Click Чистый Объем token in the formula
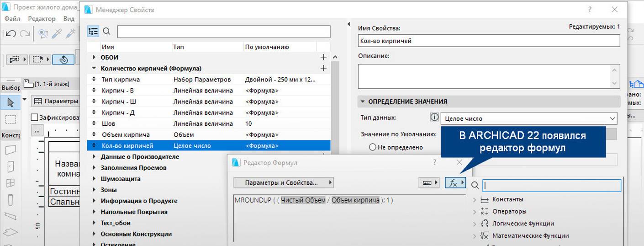This screenshot has width=644, height=246. pyautogui.click(x=303, y=200)
